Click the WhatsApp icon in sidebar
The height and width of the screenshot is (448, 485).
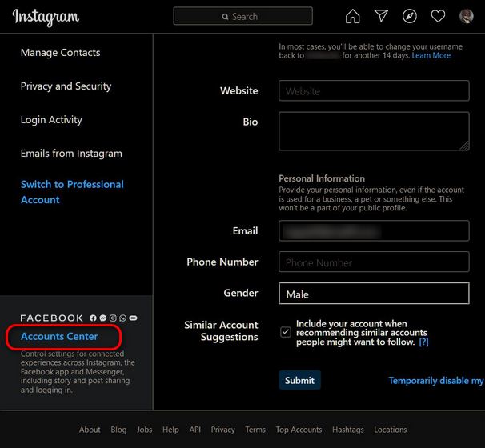(x=122, y=318)
